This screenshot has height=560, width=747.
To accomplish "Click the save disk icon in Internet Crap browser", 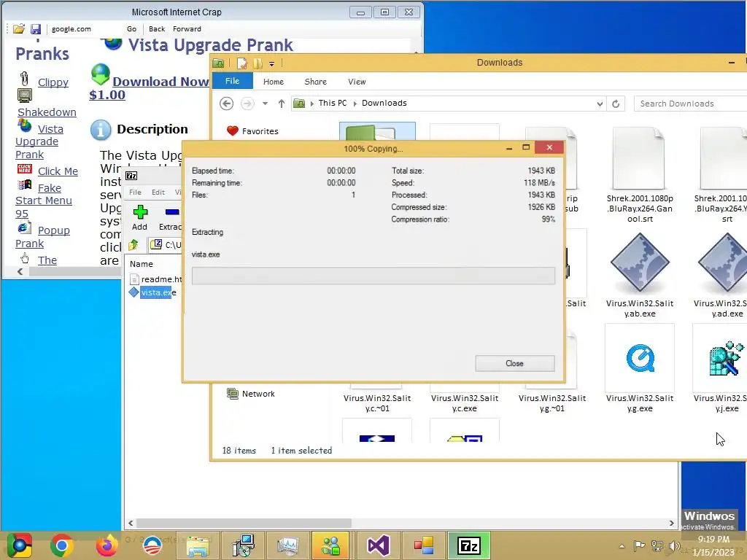I will tap(36, 29).
